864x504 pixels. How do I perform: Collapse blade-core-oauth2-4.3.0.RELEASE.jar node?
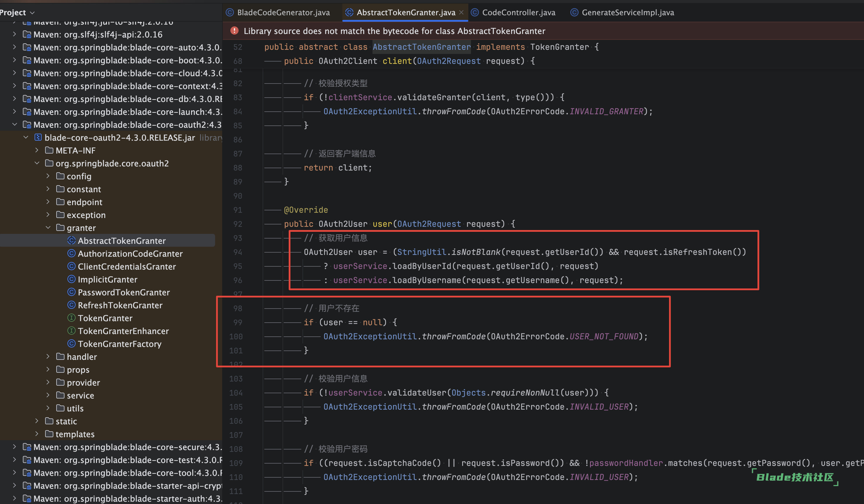click(x=26, y=137)
